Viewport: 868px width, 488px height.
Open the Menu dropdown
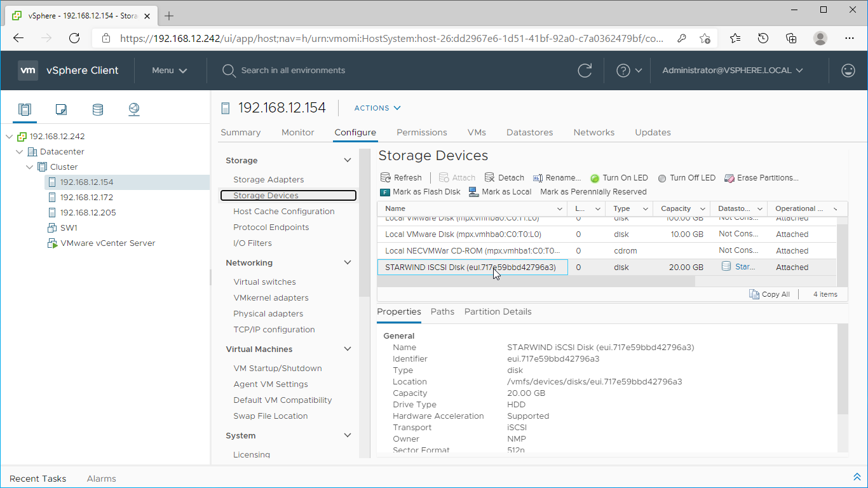[169, 71]
